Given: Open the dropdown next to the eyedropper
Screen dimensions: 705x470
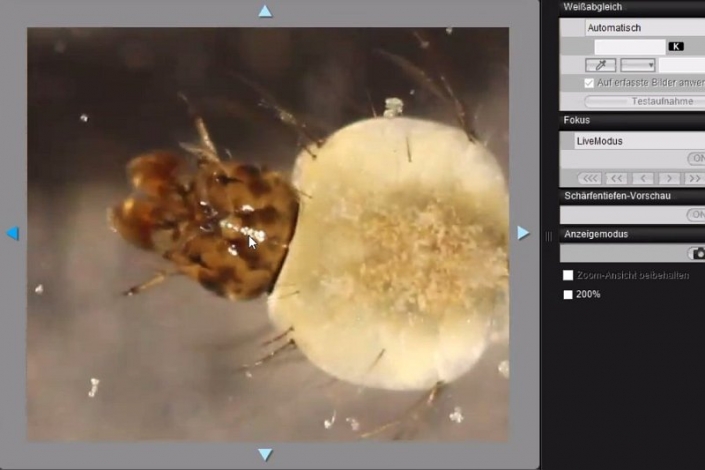Looking at the screenshot, I should [638, 65].
